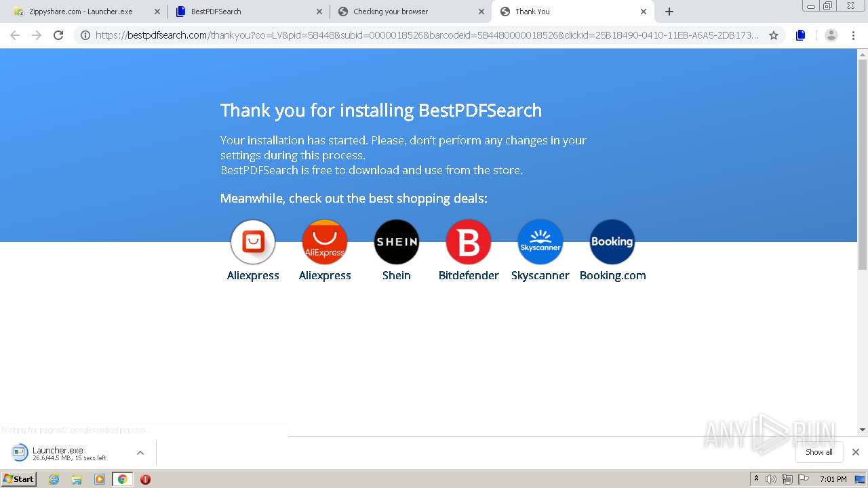Click the bestpdfsearch.com URL address bar
The height and width of the screenshot is (488, 868).
point(427,35)
